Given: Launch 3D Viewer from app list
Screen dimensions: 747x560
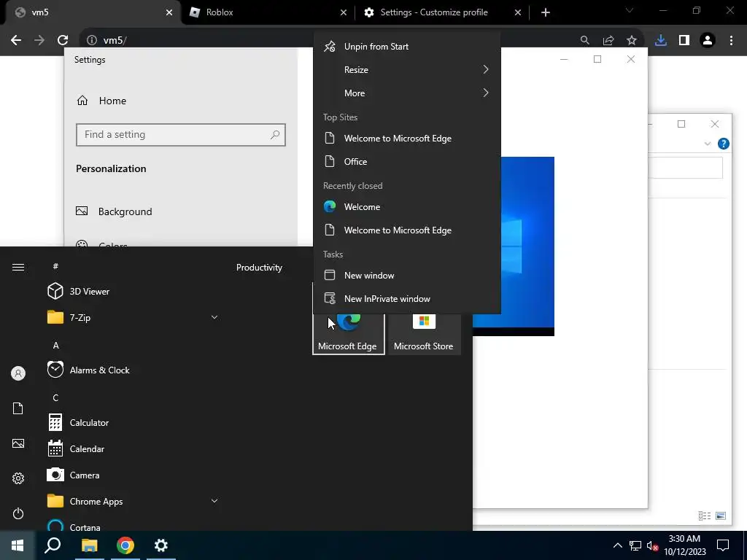Looking at the screenshot, I should [x=133, y=291].
